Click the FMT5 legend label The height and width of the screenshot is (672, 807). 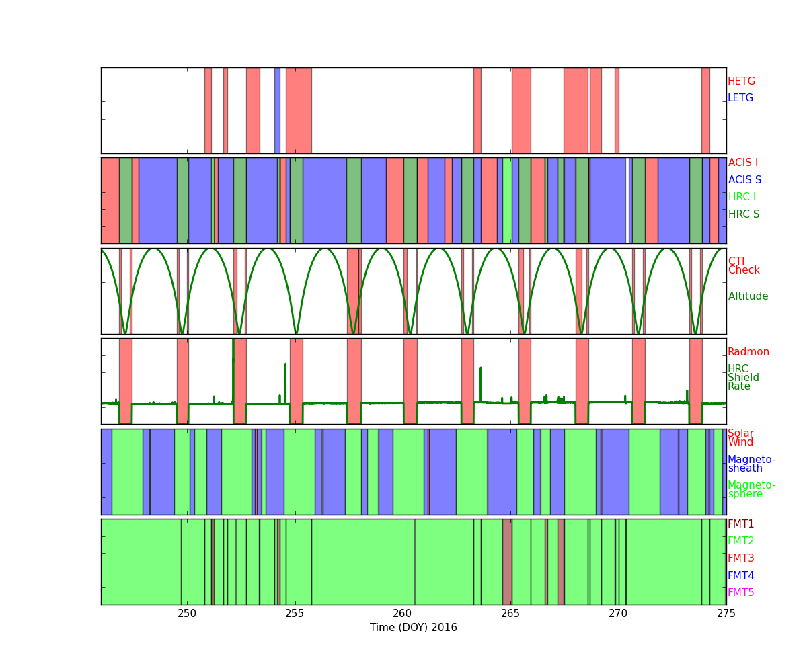tap(740, 593)
